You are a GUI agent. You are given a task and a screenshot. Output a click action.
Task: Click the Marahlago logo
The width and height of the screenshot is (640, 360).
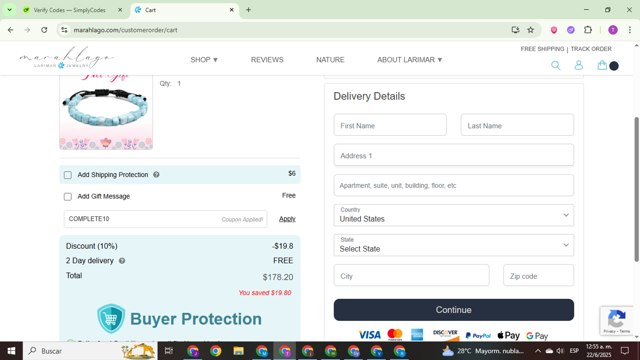67,58
